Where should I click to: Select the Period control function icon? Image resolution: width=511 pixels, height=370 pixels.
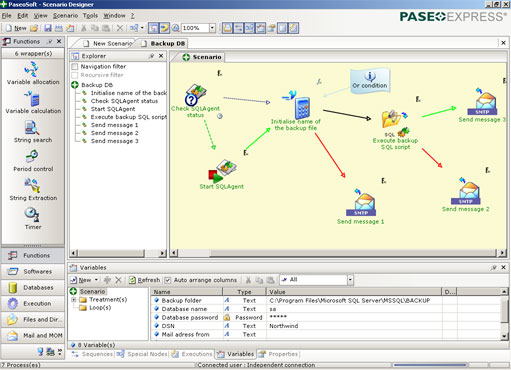tap(32, 157)
